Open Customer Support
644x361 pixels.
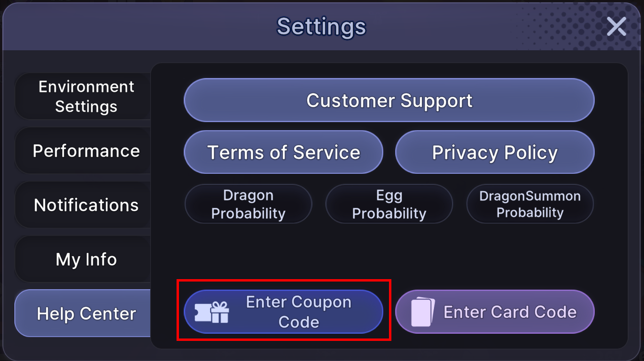tap(389, 101)
